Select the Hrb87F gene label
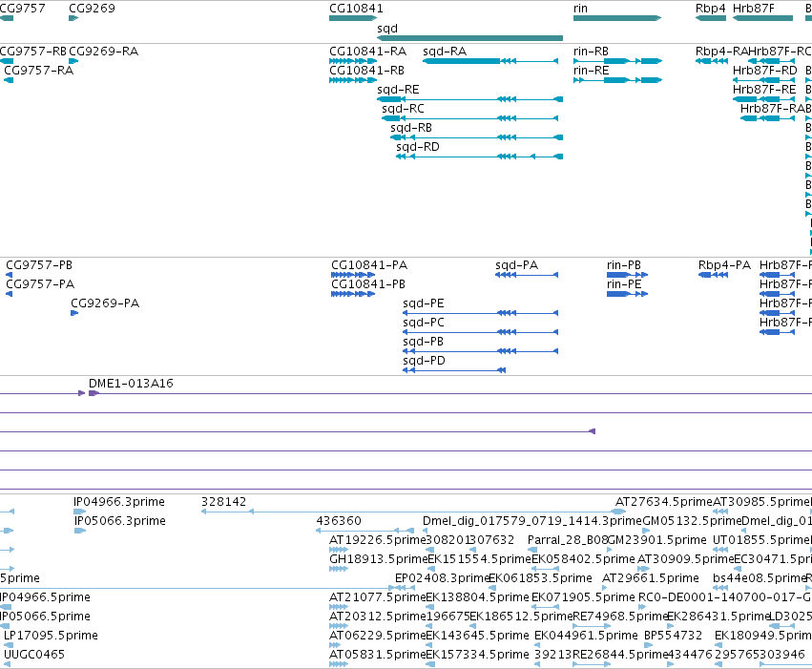 point(754,9)
